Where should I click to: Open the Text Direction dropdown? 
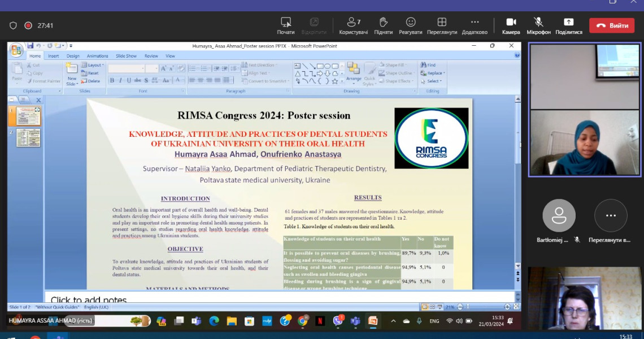pos(259,65)
